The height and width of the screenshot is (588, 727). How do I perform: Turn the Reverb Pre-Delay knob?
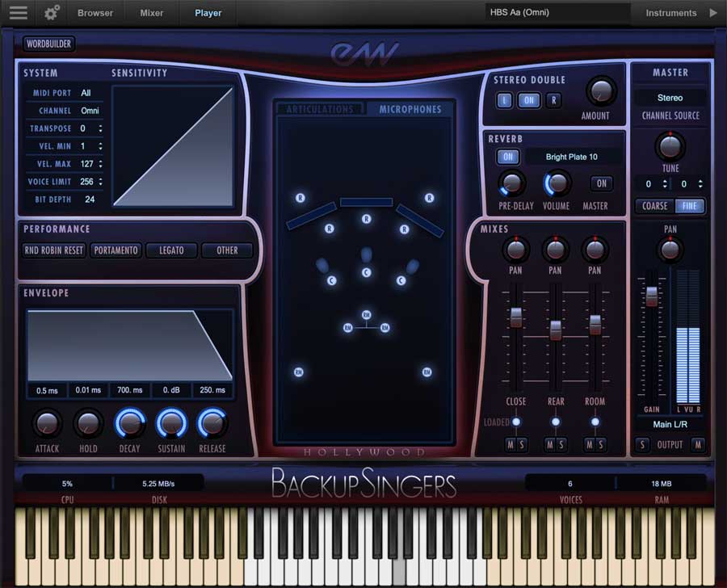pyautogui.click(x=512, y=183)
